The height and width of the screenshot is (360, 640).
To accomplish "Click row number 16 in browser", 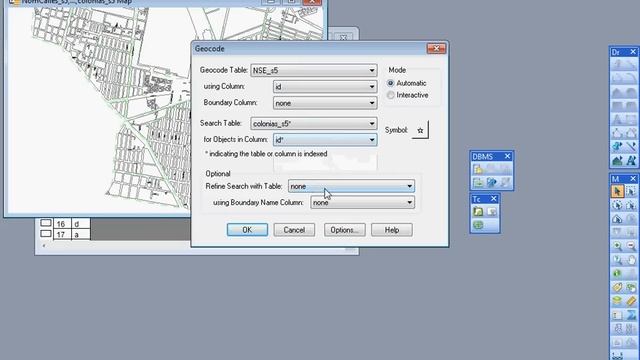I will [61, 224].
